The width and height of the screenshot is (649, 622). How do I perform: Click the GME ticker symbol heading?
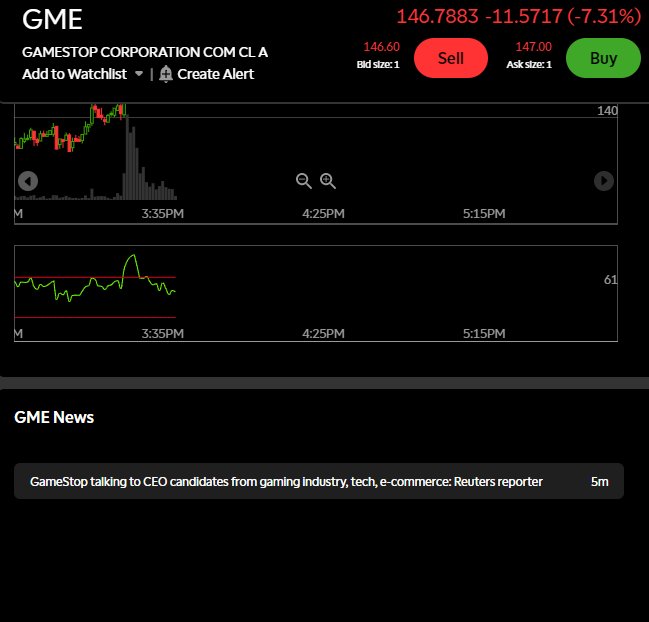point(53,19)
